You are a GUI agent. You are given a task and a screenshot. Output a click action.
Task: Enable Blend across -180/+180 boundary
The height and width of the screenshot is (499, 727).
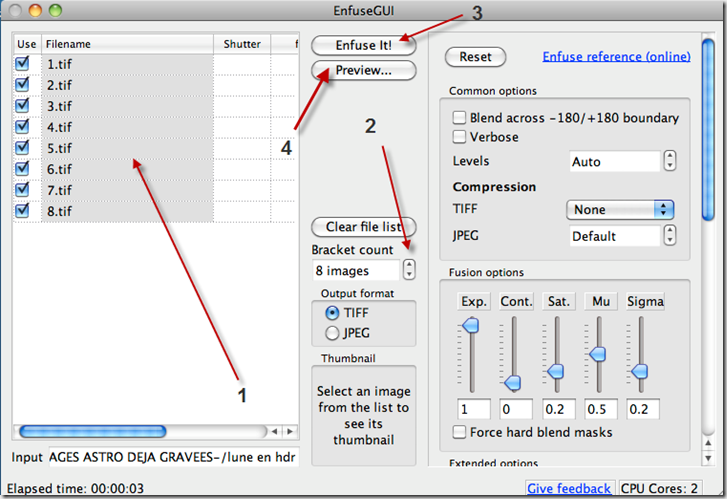[x=459, y=117]
